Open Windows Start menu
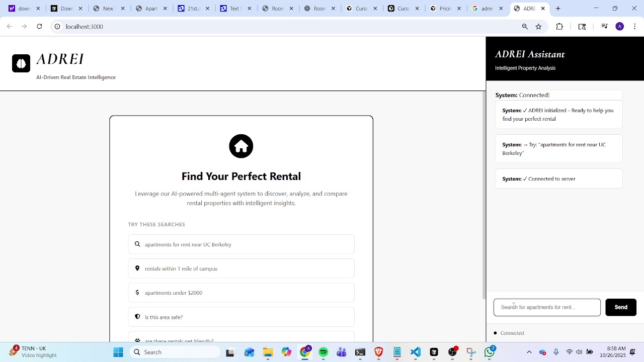The width and height of the screenshot is (644, 362). (118, 352)
